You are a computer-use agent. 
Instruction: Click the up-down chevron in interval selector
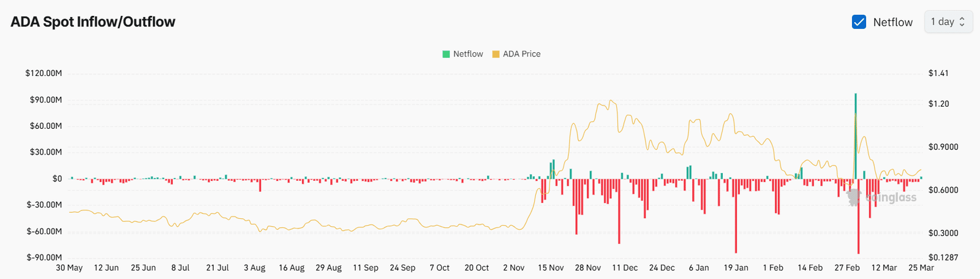(962, 22)
